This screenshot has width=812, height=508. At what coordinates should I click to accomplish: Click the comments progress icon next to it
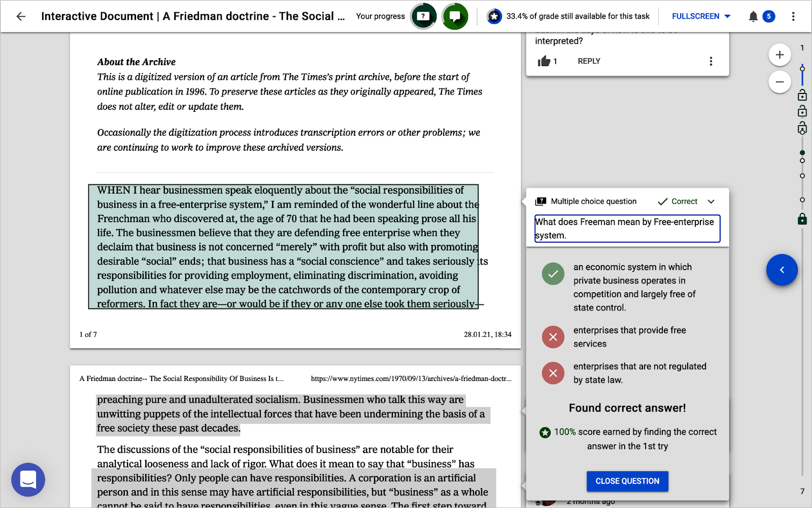(x=454, y=16)
